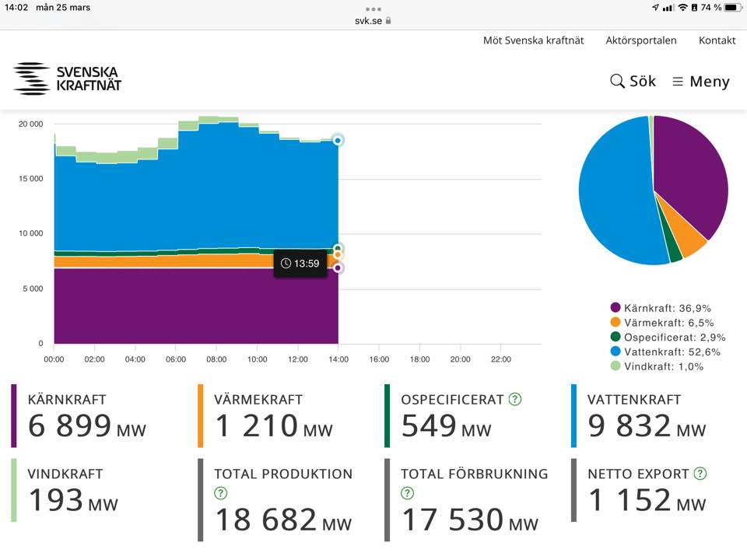Click the Svenska Kraftnät logo
Viewport: 747px width, 560px height.
point(68,79)
